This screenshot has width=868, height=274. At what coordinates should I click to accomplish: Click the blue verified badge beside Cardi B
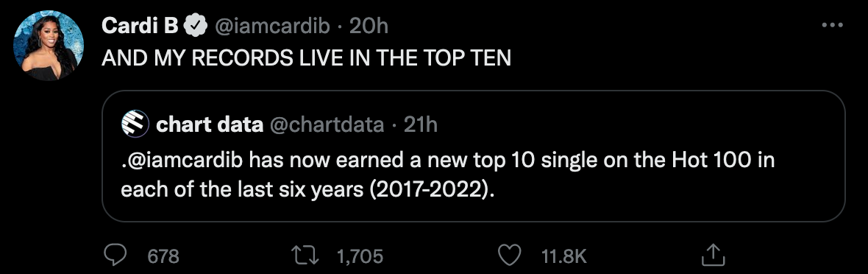(196, 26)
